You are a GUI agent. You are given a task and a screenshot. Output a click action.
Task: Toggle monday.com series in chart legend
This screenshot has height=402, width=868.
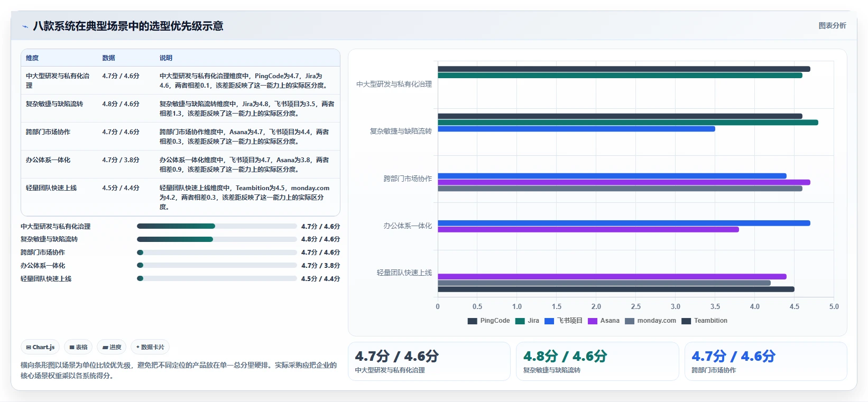pos(650,321)
